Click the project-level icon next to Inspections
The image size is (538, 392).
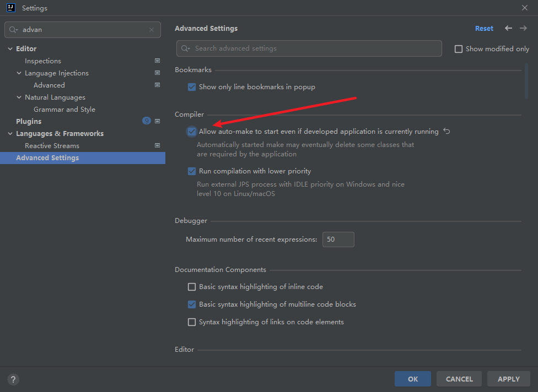(157, 61)
